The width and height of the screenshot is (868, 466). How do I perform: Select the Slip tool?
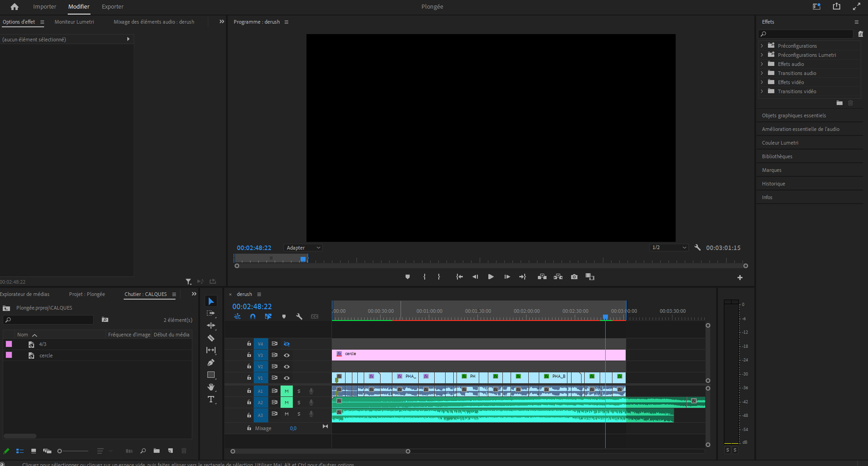click(211, 350)
